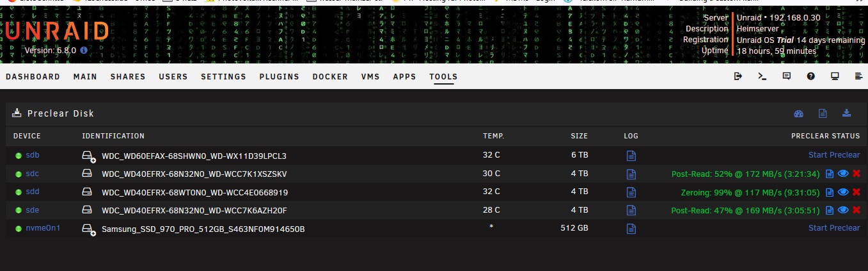Click the logout icon in the top toolbar

pyautogui.click(x=738, y=76)
